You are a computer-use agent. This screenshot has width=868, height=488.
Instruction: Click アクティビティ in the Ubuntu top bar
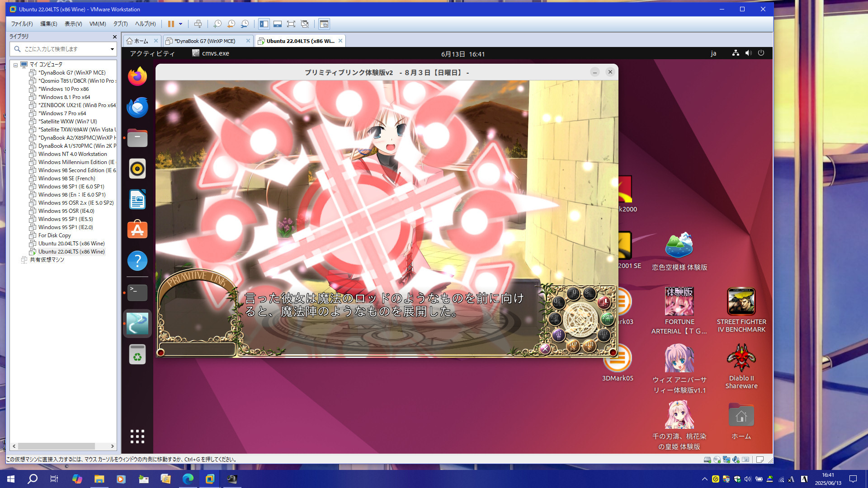(152, 54)
